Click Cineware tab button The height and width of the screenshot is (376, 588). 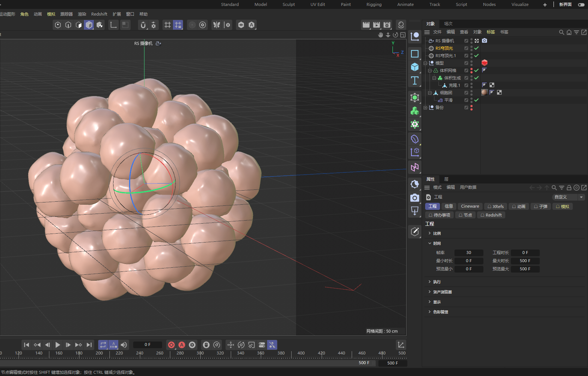click(470, 206)
